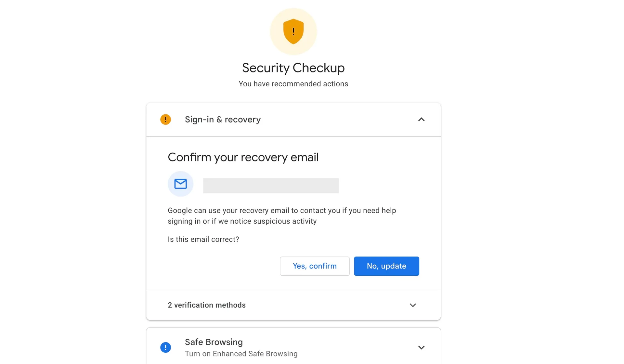624x364 pixels.
Task: Click the You have recommended actions subtitle
Action: 293,84
